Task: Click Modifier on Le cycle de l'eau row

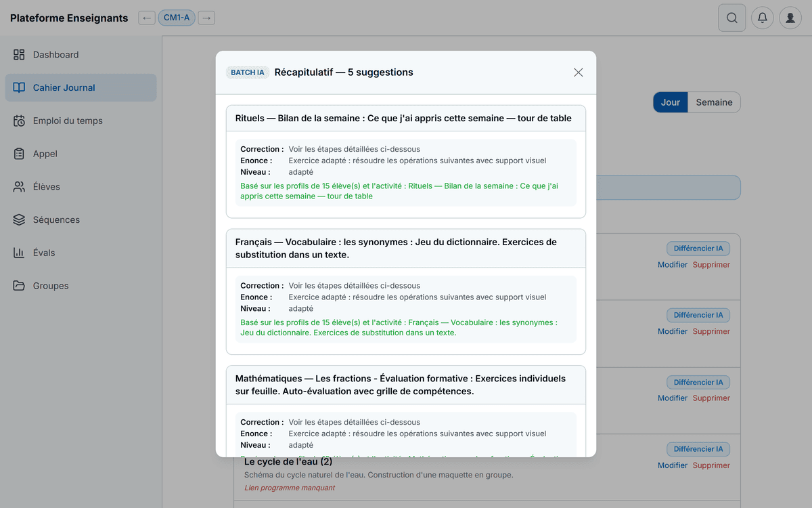Action: tap(673, 465)
